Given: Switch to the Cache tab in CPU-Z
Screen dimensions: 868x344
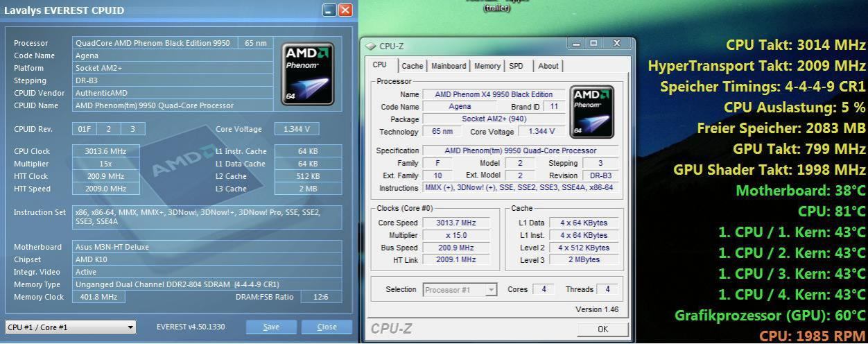Looking at the screenshot, I should 413,66.
